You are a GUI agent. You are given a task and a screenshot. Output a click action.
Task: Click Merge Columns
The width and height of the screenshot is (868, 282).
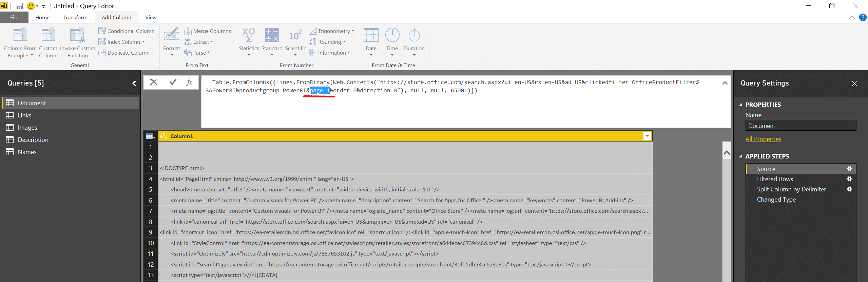pyautogui.click(x=208, y=31)
